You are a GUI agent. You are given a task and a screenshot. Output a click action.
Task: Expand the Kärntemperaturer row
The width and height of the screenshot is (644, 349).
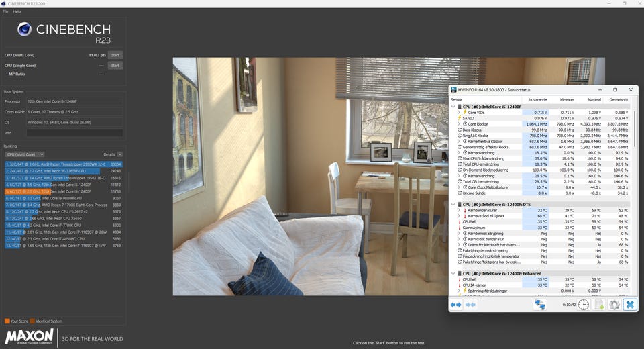coord(459,210)
